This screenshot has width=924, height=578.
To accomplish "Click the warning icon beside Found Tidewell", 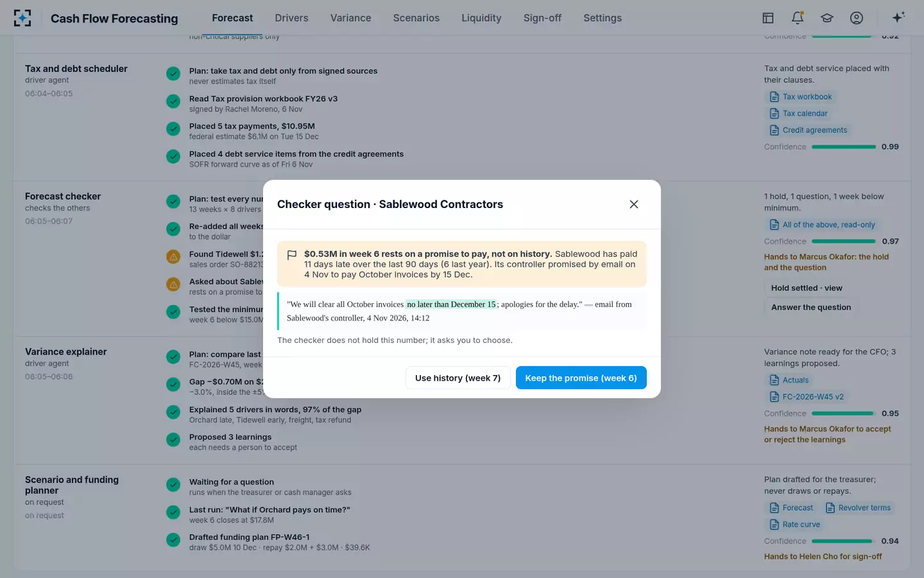I will pos(173,257).
